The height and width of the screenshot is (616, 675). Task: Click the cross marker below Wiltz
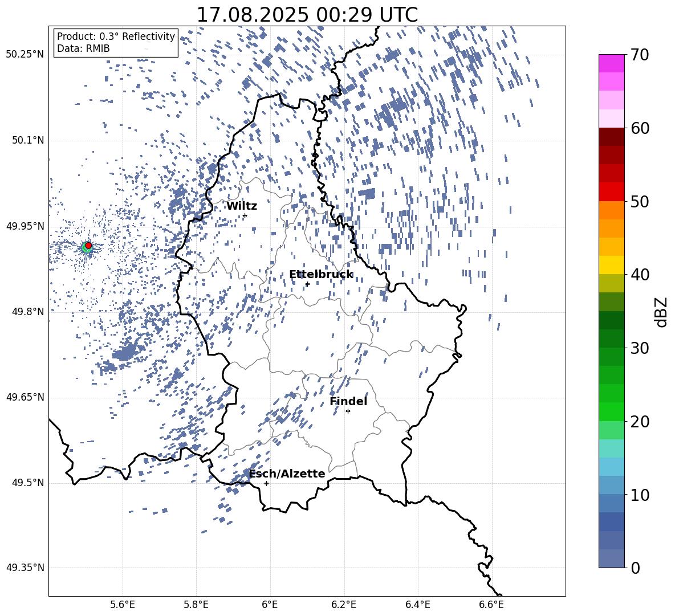tap(245, 215)
